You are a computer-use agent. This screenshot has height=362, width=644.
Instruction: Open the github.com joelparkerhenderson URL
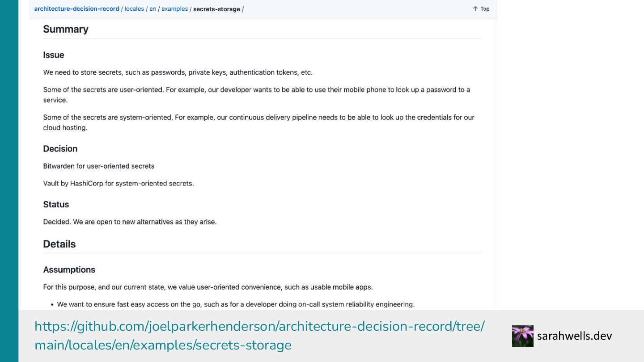click(x=259, y=336)
